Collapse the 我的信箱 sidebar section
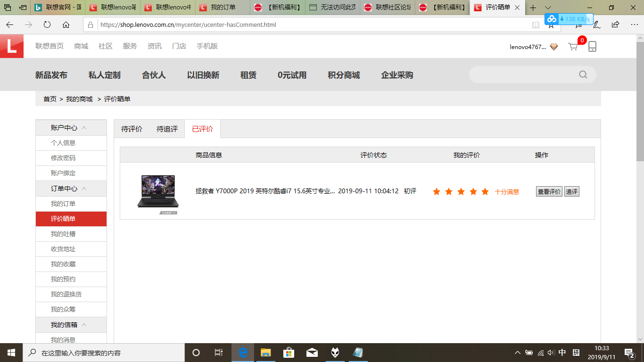 point(84,325)
